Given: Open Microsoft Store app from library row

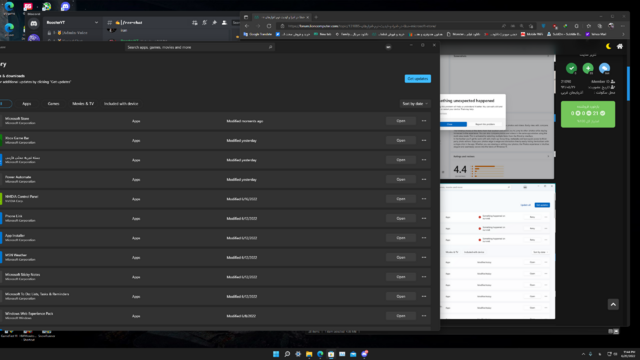Looking at the screenshot, I should pos(401,121).
